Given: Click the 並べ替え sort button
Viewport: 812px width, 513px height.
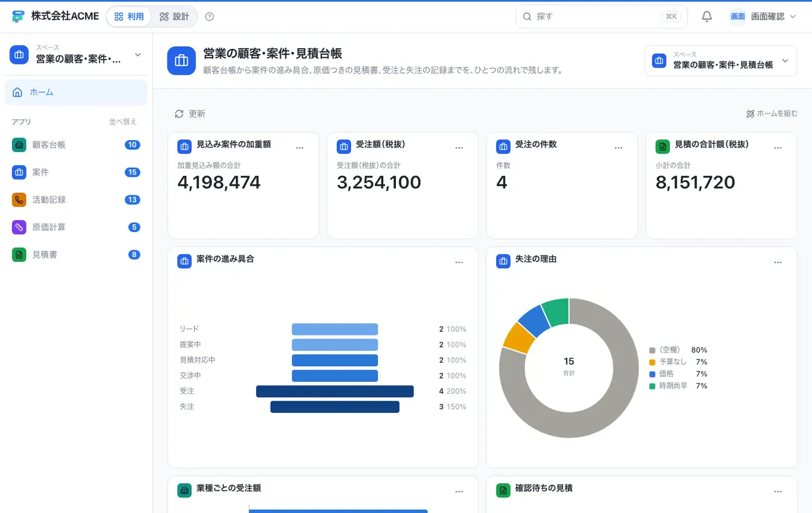Looking at the screenshot, I should 122,122.
